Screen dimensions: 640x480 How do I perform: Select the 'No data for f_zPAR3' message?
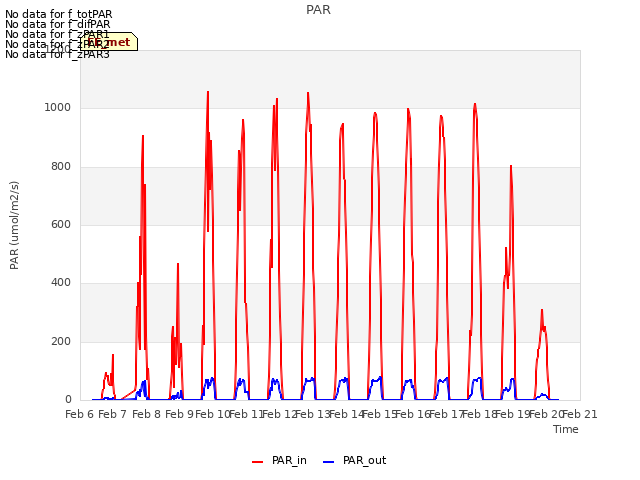pos(57,54)
